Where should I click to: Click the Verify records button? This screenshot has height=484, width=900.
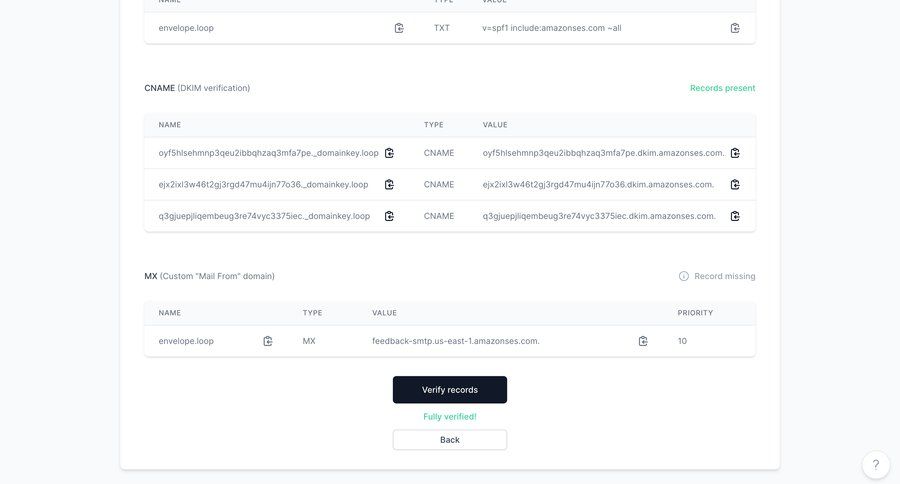[x=450, y=390]
